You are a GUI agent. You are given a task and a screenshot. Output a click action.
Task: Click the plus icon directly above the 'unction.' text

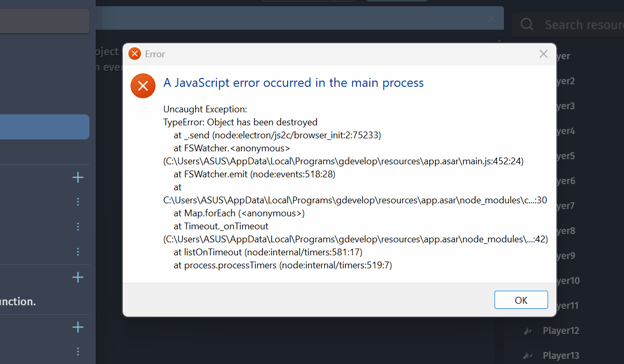78,277
